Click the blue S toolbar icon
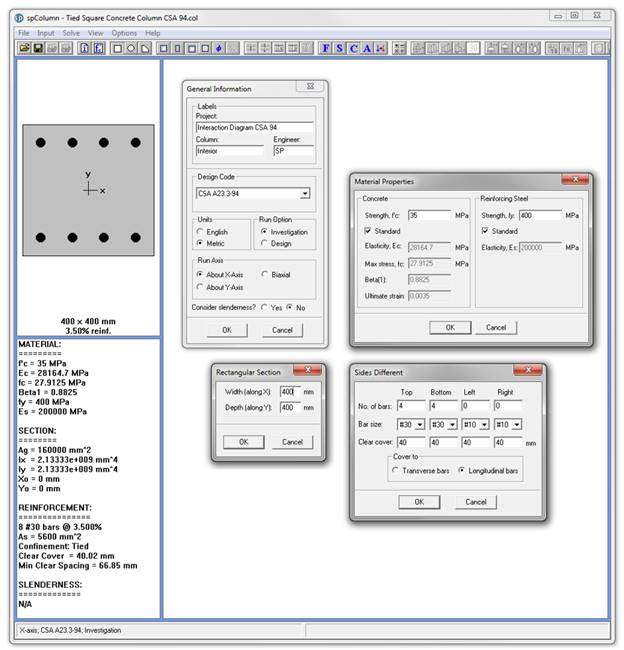624x650 pixels. (340, 49)
